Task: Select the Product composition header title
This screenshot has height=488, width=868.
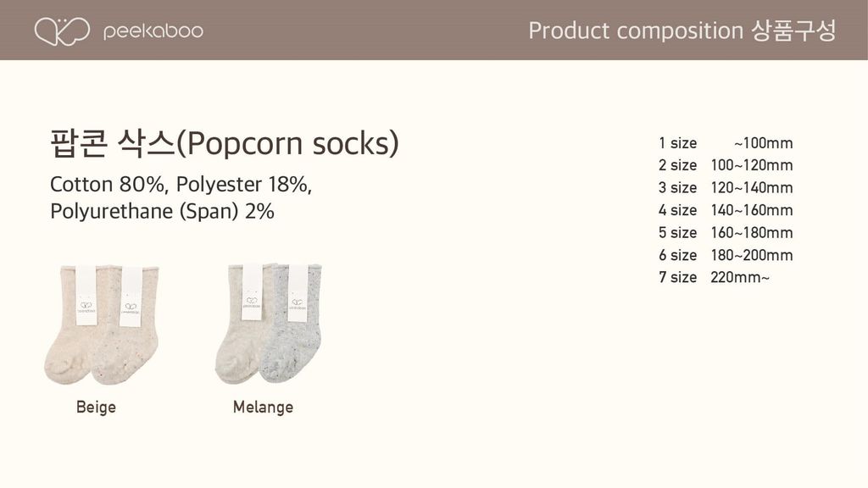Action: point(682,30)
